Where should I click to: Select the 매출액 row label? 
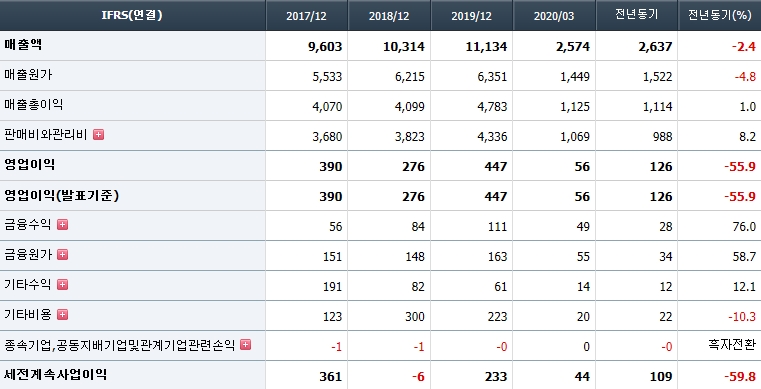23,45
